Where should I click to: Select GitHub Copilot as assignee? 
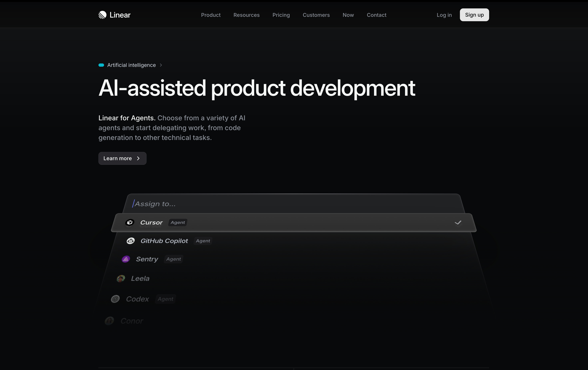[x=164, y=241]
